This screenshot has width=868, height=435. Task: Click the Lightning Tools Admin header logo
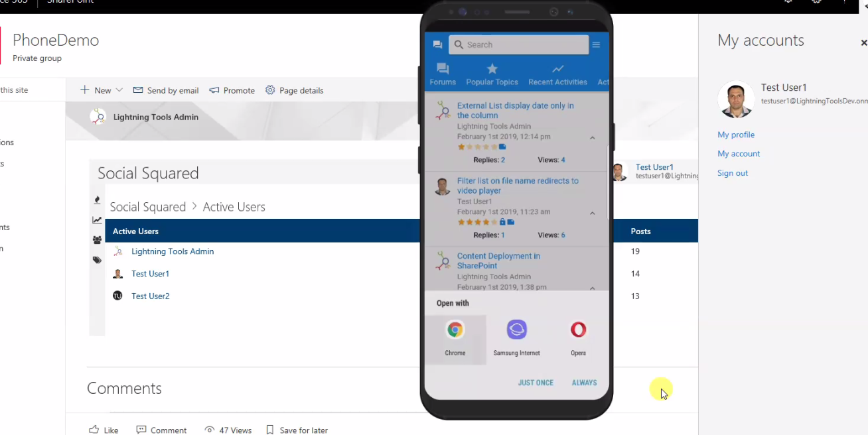(98, 117)
